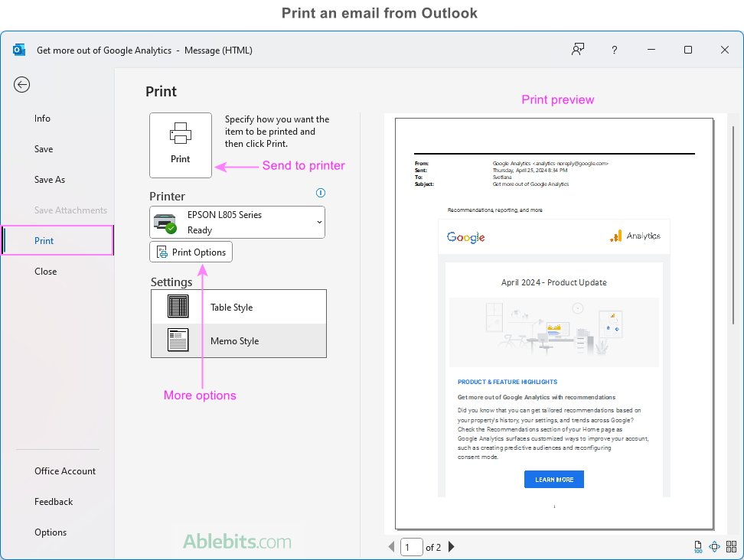Click the Outlook icon in the title bar
The width and height of the screenshot is (744, 560).
pyautogui.click(x=18, y=49)
